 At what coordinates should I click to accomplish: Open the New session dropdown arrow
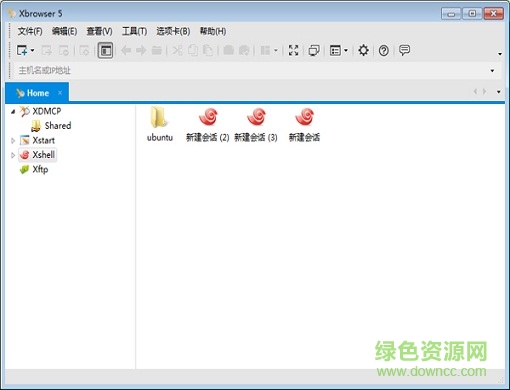32,51
